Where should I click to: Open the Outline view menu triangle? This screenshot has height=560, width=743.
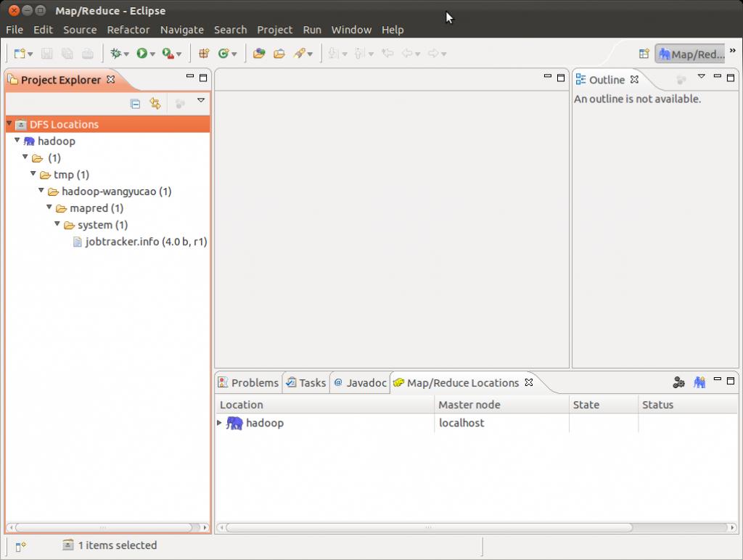702,76
